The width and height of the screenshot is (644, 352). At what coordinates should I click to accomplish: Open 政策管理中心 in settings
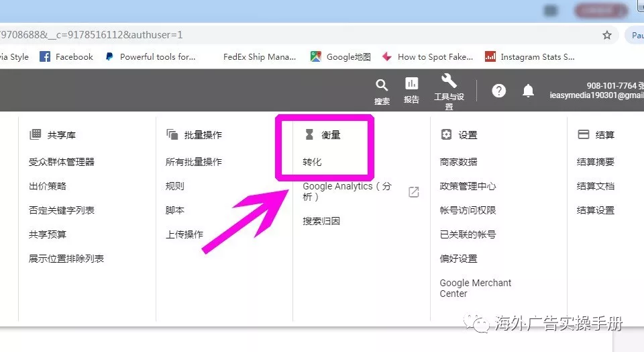point(468,186)
